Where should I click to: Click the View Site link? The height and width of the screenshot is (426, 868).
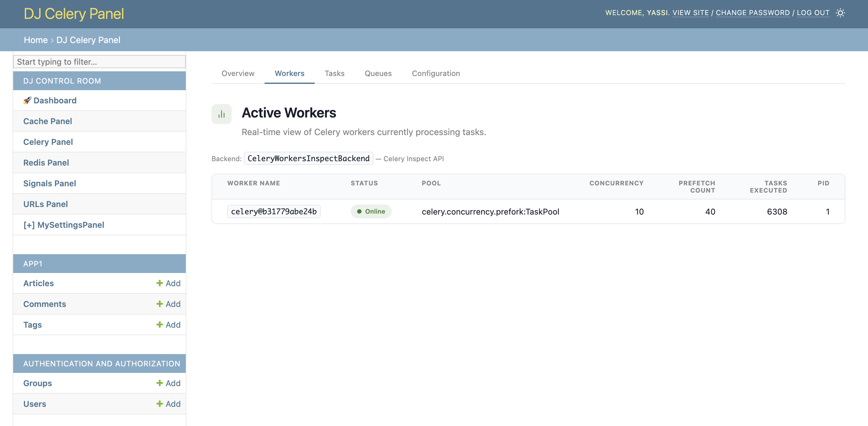click(x=690, y=13)
